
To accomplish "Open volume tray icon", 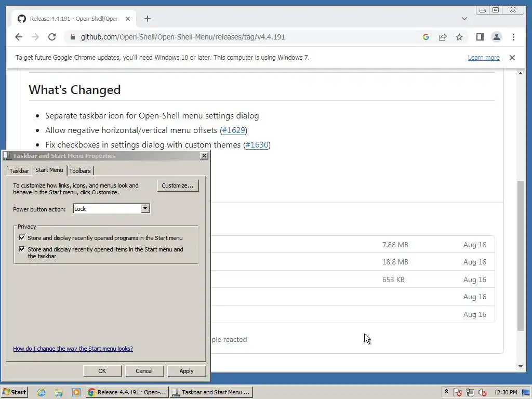I will [x=482, y=393].
